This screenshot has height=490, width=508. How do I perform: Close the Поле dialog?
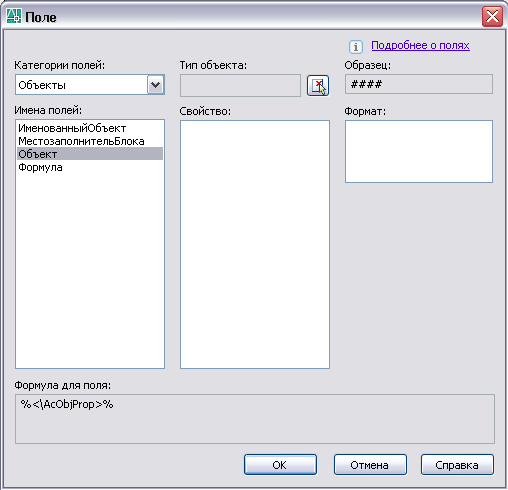(492, 16)
